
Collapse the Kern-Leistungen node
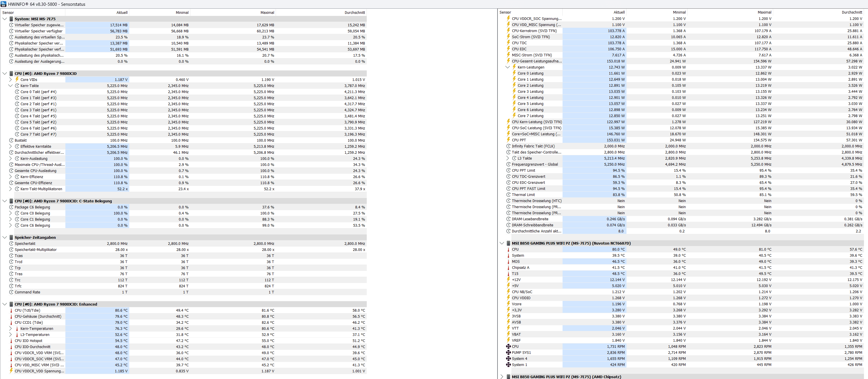pos(507,67)
